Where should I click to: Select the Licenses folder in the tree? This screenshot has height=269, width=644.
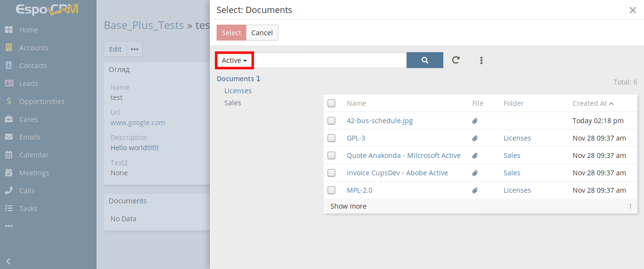tap(238, 91)
